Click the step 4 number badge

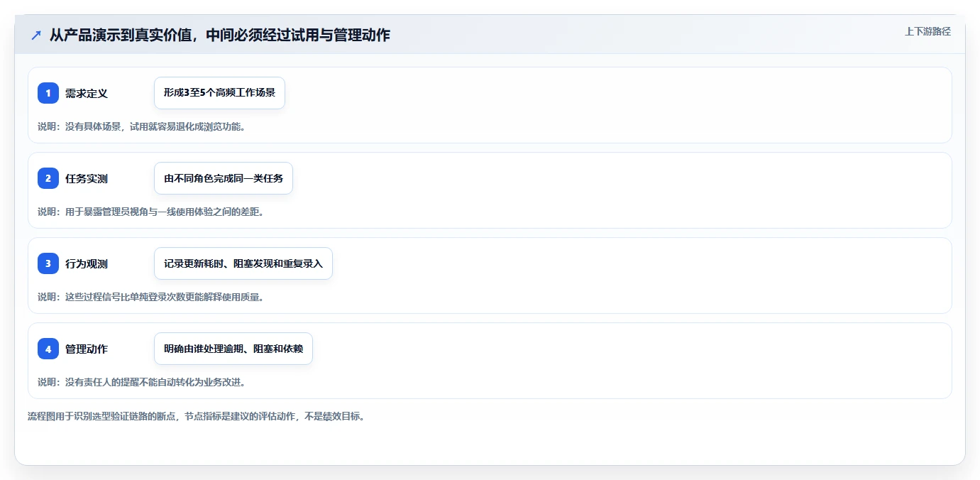click(48, 349)
